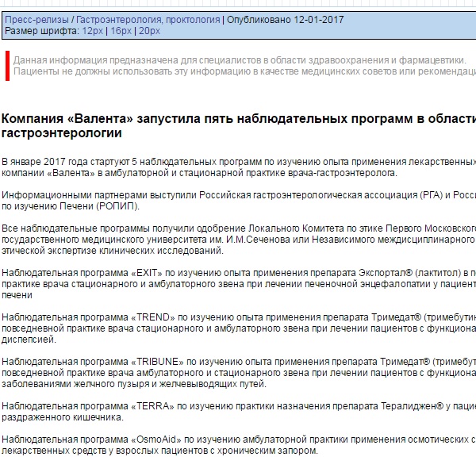
Task: Open the Пресс-релизы breadcrumb link
Action: 36,20
